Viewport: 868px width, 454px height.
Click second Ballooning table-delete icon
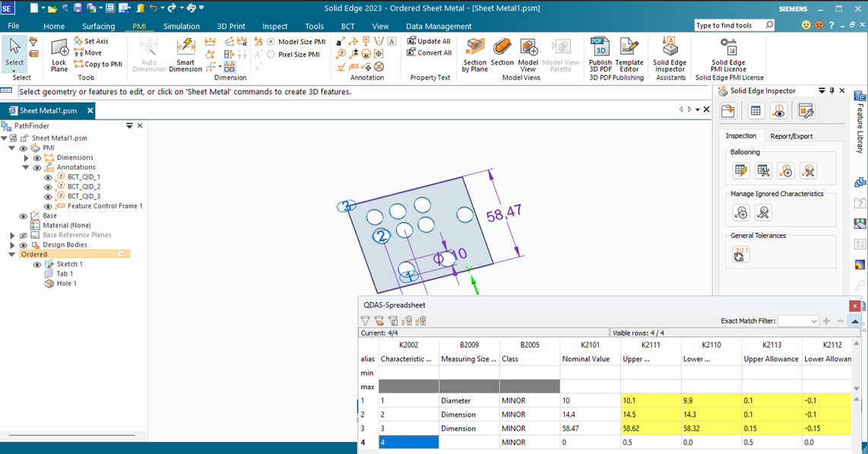pyautogui.click(x=763, y=170)
